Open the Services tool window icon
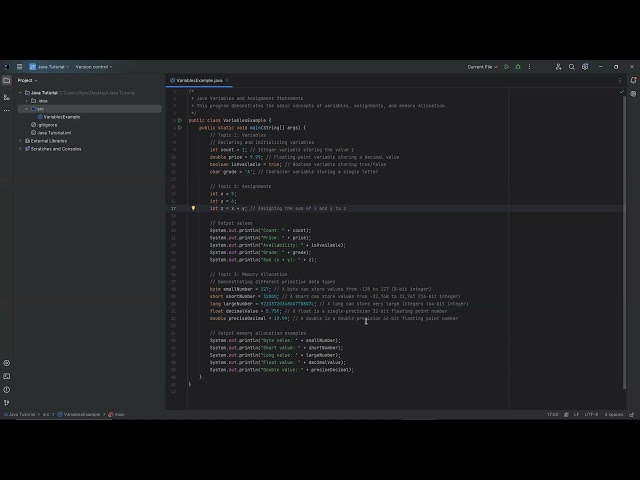 (x=7, y=363)
